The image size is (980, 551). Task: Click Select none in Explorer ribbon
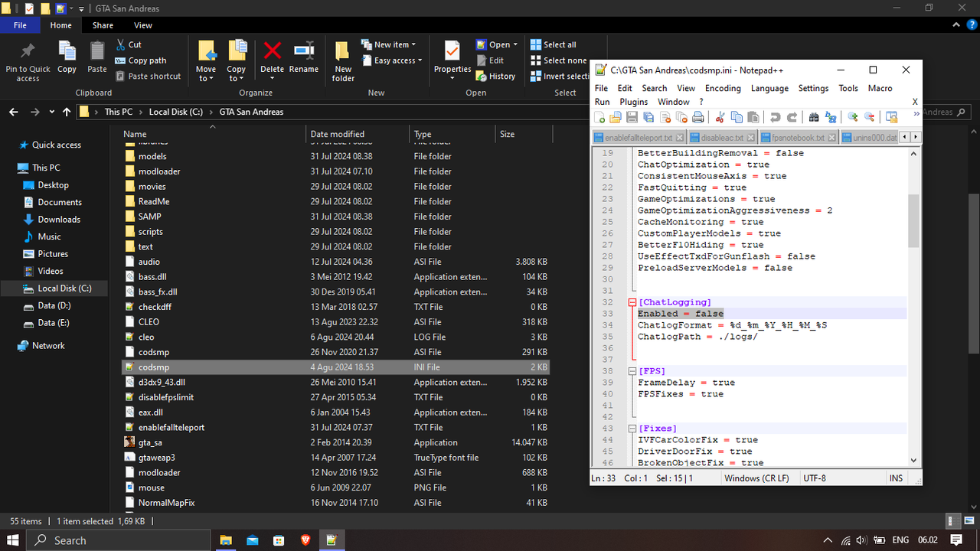(558, 60)
